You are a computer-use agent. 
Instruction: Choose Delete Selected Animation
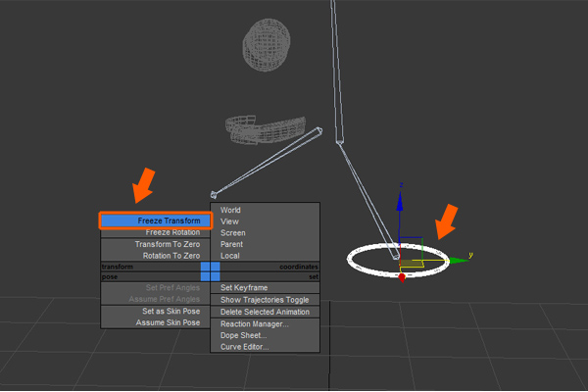(x=265, y=312)
